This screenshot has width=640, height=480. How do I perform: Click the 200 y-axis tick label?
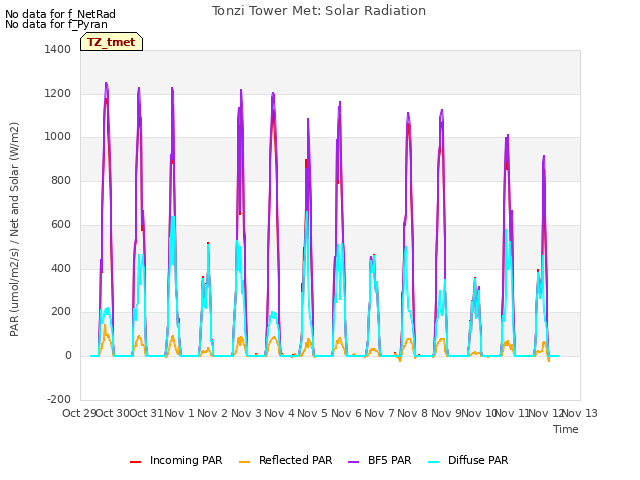(x=61, y=312)
